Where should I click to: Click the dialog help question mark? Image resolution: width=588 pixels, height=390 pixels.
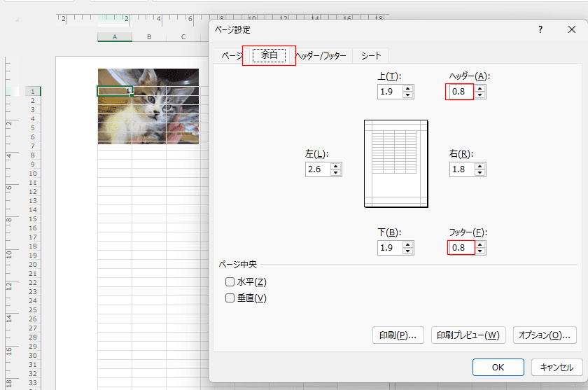(x=540, y=29)
